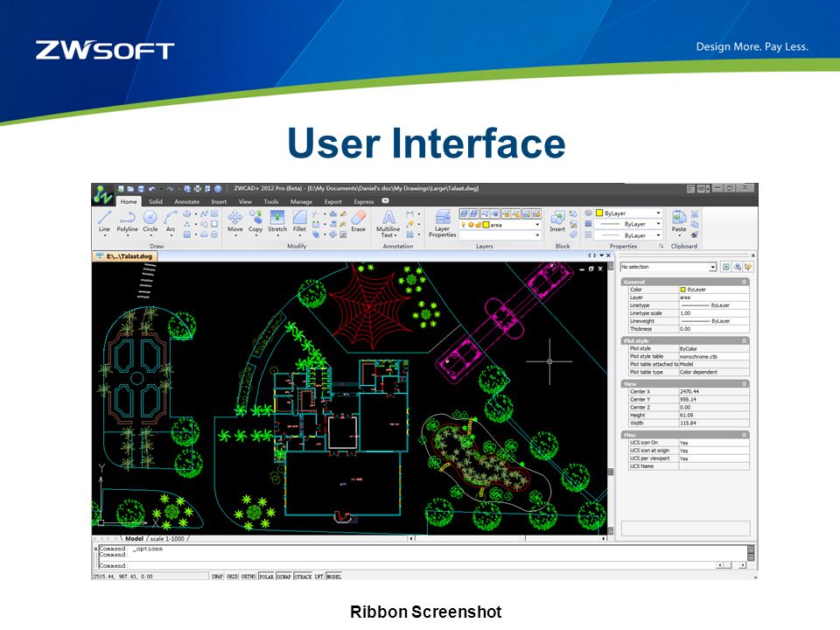Click the Print icon in quick access toolbar

click(198, 189)
